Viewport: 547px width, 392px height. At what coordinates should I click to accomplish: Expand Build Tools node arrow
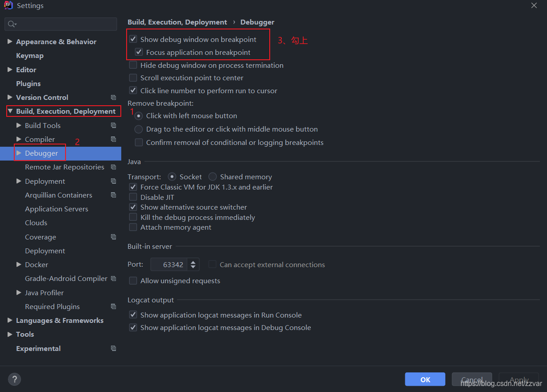tap(19, 125)
